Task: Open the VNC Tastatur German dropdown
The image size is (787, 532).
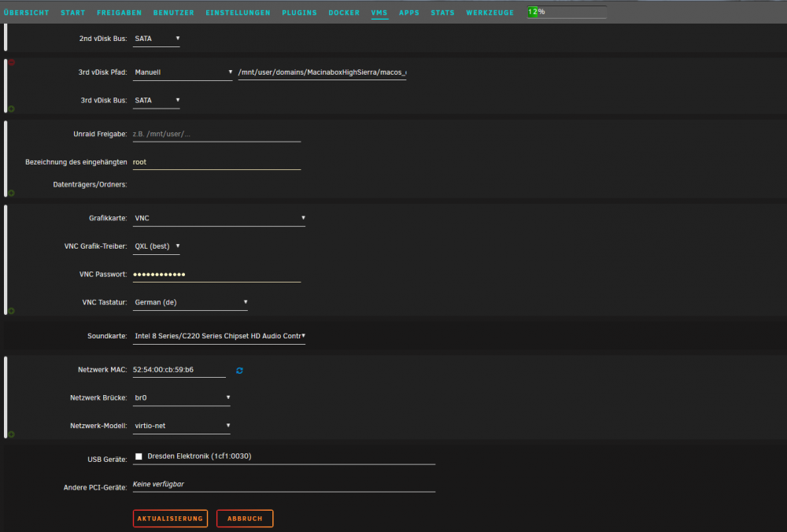Action: (x=190, y=303)
